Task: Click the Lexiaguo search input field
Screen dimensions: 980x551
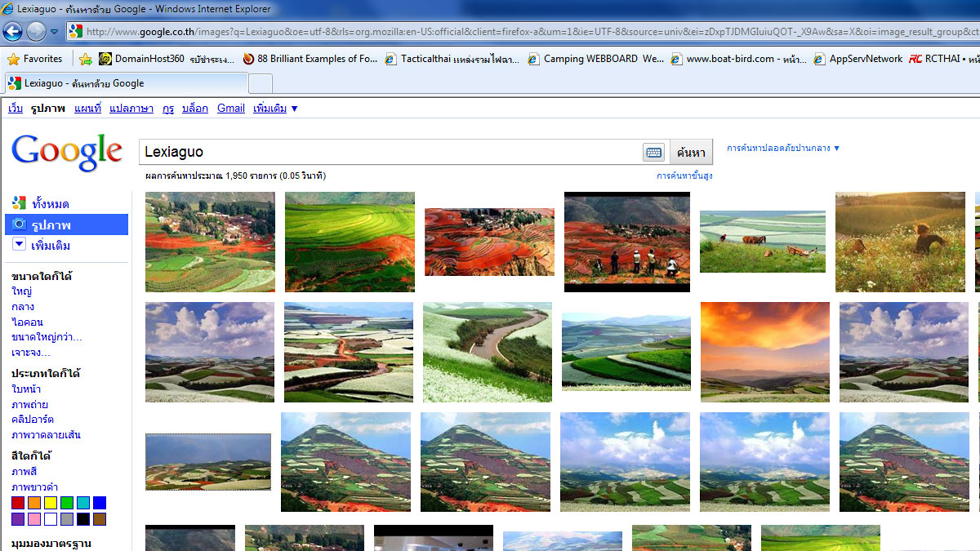Action: click(x=390, y=153)
